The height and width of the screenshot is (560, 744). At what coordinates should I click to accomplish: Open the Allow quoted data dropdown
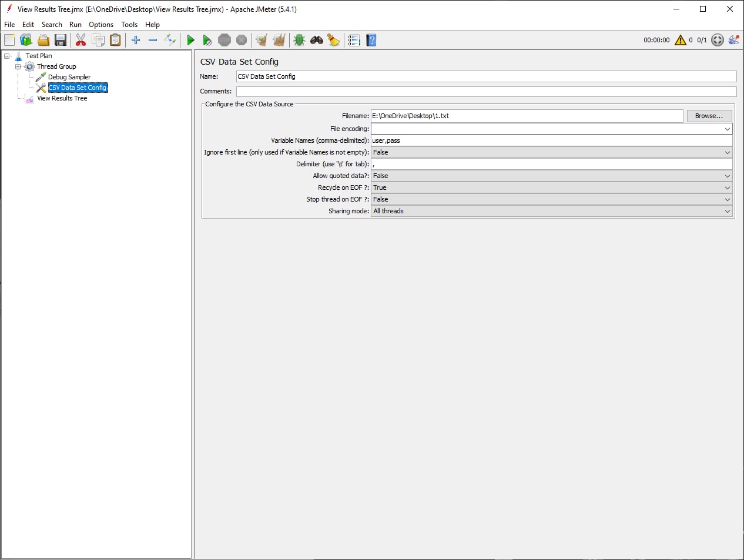coord(552,176)
